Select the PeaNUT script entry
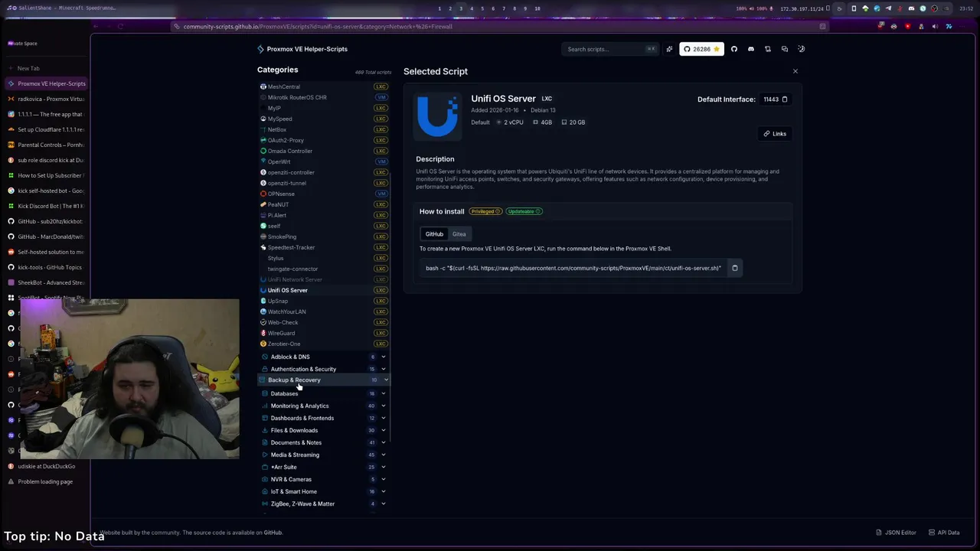Image resolution: width=980 pixels, height=551 pixels. pyautogui.click(x=325, y=204)
